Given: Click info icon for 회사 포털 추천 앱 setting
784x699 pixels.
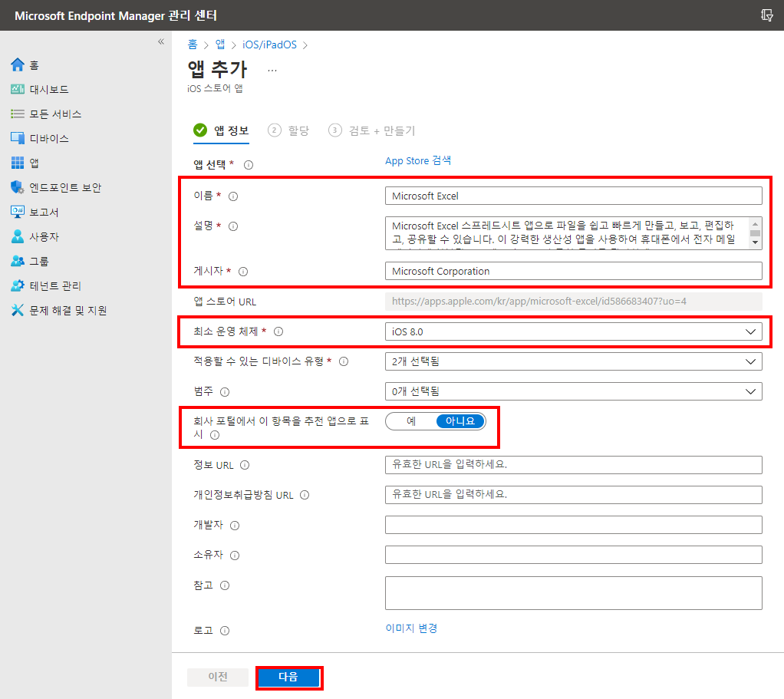Looking at the screenshot, I should pyautogui.click(x=215, y=435).
